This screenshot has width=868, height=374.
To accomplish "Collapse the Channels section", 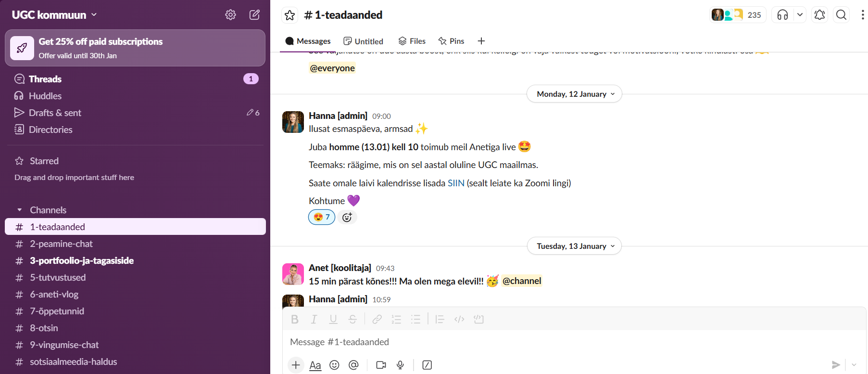I will [x=20, y=210].
